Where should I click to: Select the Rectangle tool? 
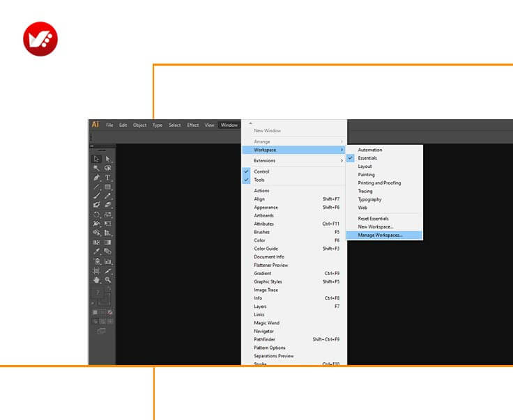click(107, 187)
